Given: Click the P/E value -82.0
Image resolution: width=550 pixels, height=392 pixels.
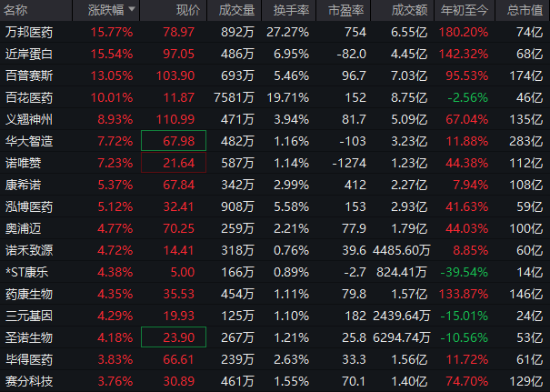Looking at the screenshot, I should (x=352, y=54).
